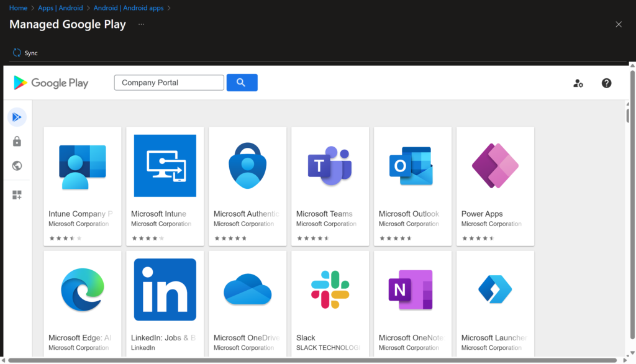Open the Power Apps app icon
Image resolution: width=636 pixels, height=364 pixels.
click(495, 166)
